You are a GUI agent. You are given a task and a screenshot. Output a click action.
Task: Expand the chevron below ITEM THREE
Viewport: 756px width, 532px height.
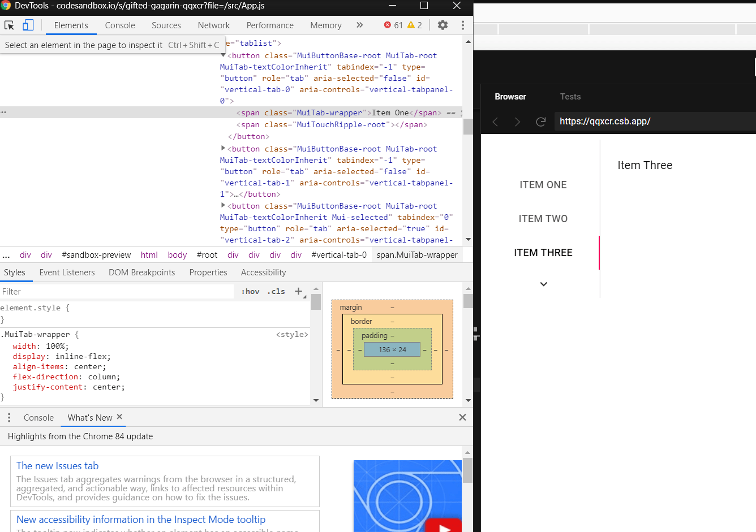pos(543,284)
